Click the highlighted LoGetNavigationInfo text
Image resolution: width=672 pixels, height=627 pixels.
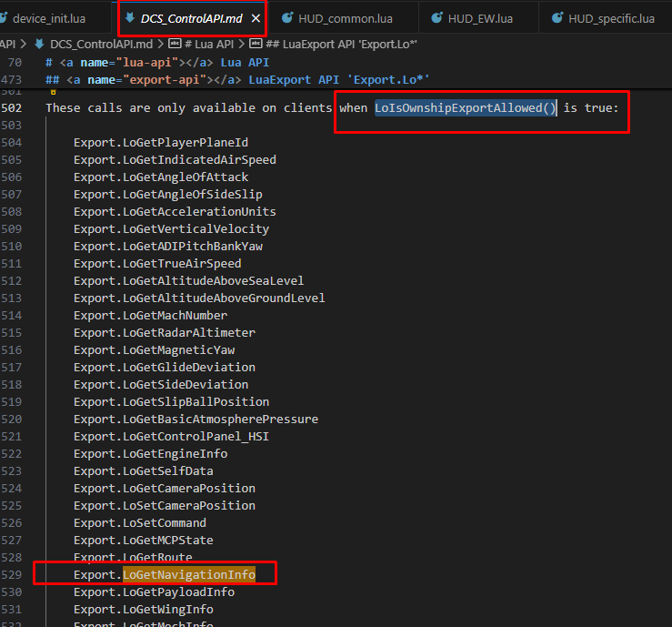click(x=189, y=575)
